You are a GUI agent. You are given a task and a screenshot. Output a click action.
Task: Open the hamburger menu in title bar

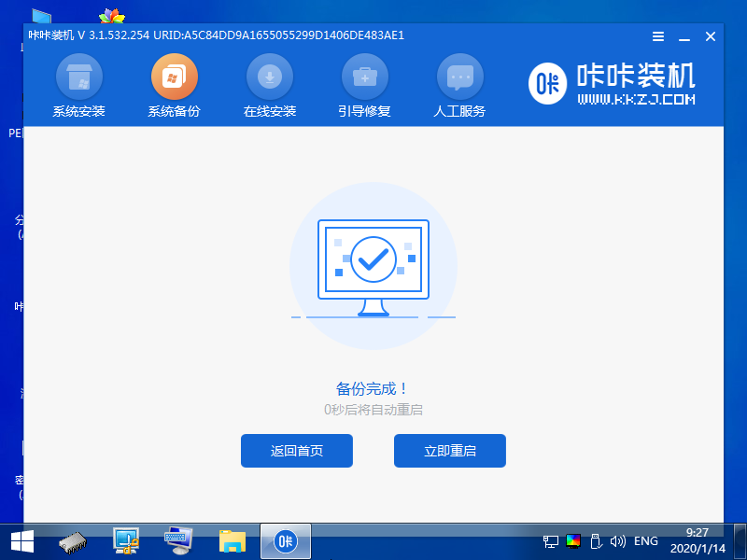point(657,36)
